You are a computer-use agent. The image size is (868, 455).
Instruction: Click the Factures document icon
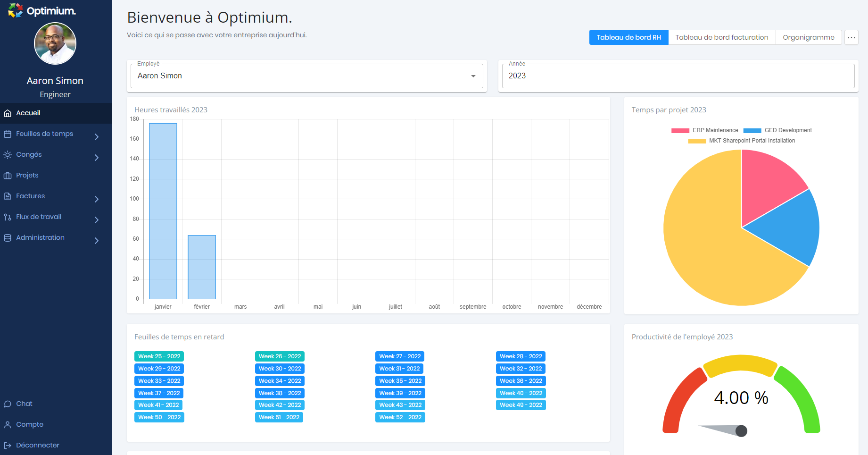[8, 196]
